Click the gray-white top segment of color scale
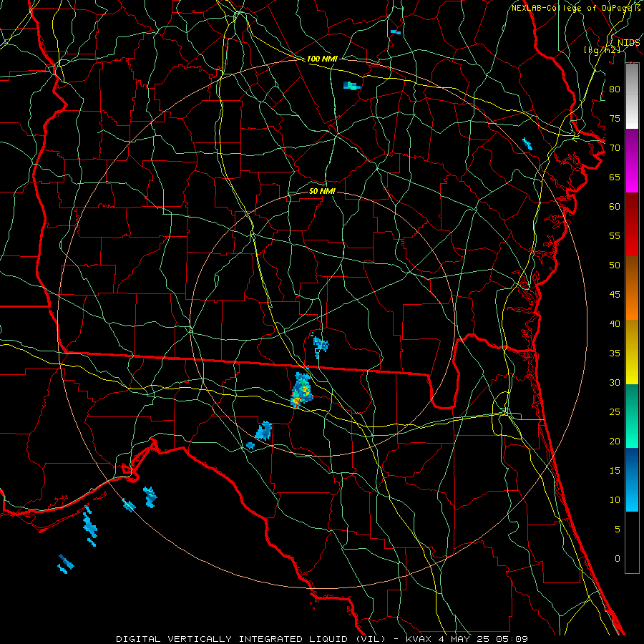The image size is (644, 644). click(x=632, y=96)
